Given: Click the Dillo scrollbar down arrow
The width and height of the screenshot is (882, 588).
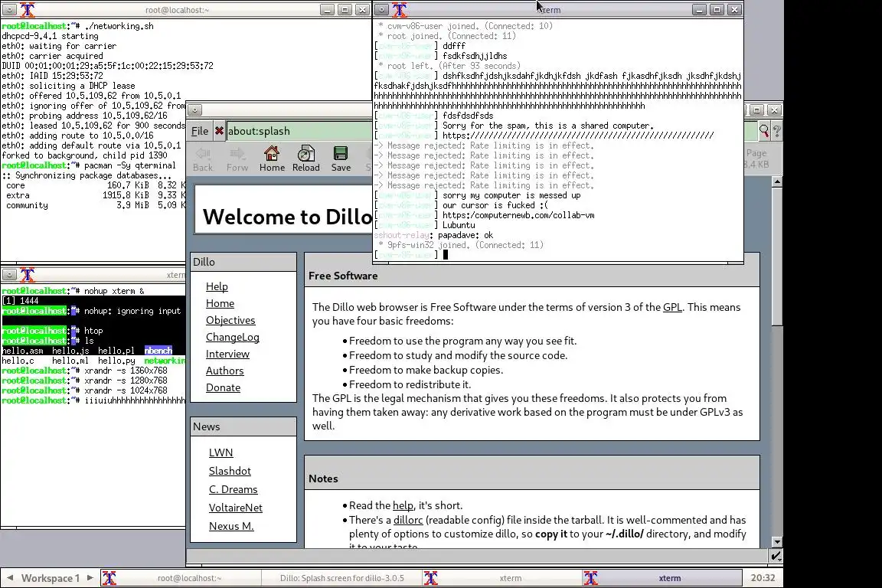Looking at the screenshot, I should [x=777, y=542].
